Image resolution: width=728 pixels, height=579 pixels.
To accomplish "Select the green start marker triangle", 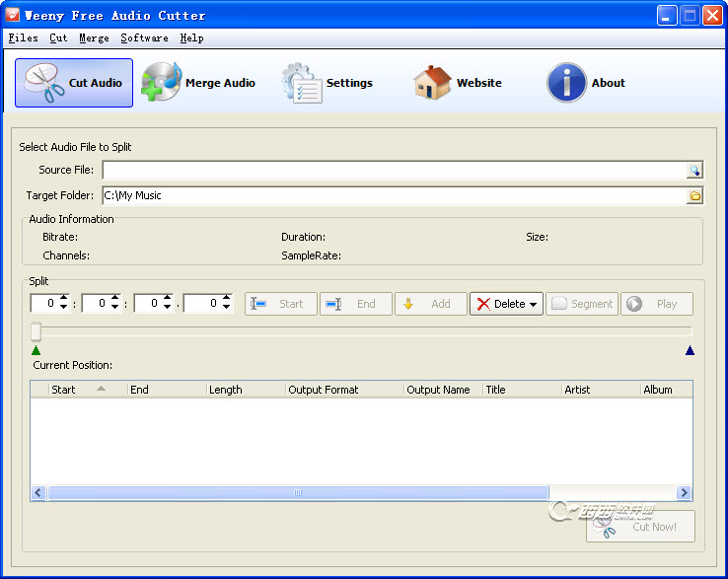I will [x=36, y=350].
